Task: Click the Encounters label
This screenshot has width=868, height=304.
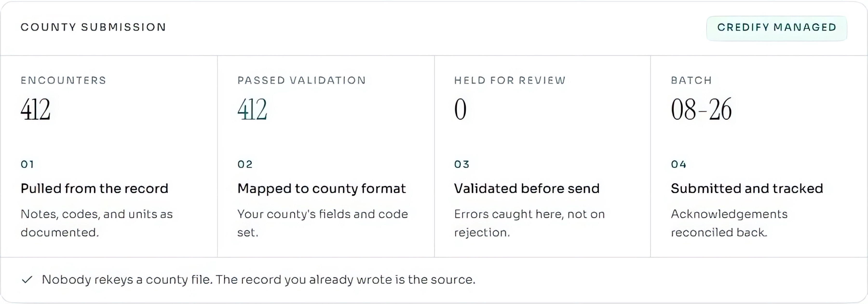Action: [63, 80]
